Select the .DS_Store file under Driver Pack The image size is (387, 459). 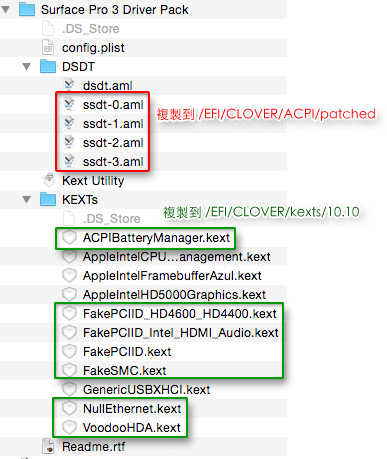coord(91,29)
